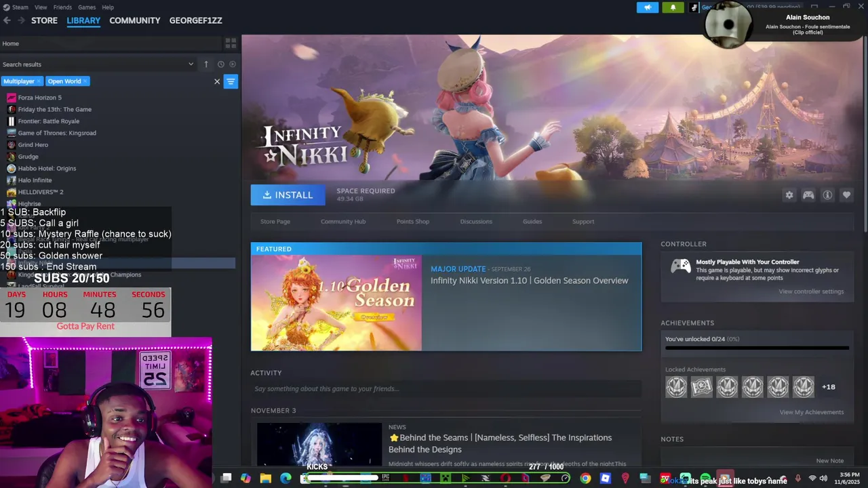Open the Steam announcements megaphone button
Screen dimensions: 868x488
pyautogui.click(x=648, y=7)
